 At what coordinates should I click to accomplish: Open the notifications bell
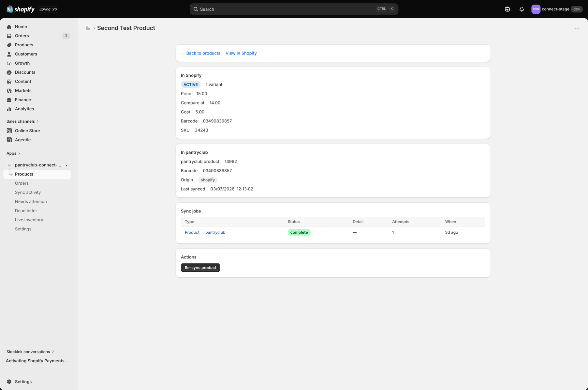click(x=522, y=9)
